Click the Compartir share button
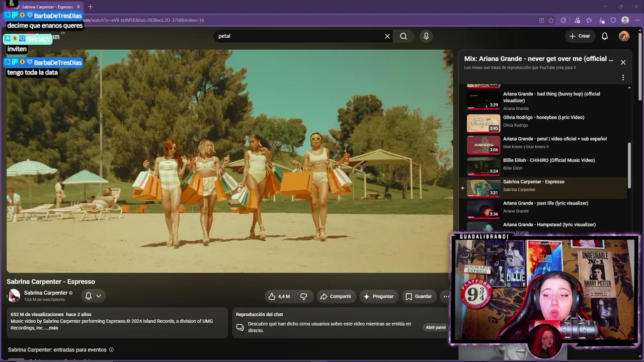This screenshot has height=362, width=644. pos(336,297)
